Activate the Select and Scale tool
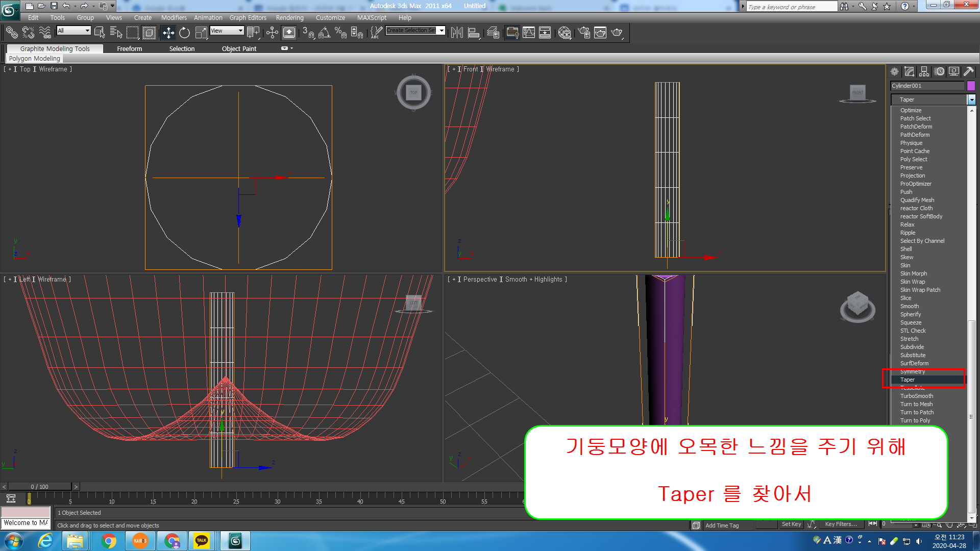 (x=201, y=33)
